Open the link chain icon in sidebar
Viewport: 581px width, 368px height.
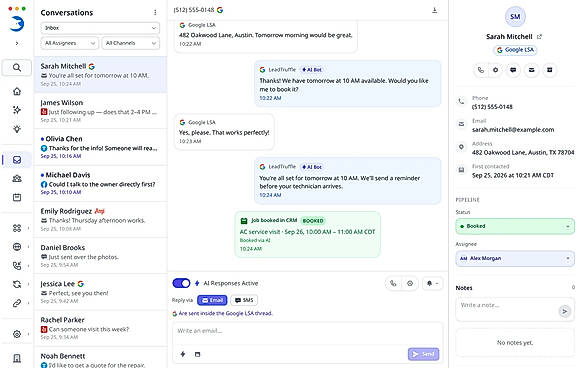click(17, 303)
